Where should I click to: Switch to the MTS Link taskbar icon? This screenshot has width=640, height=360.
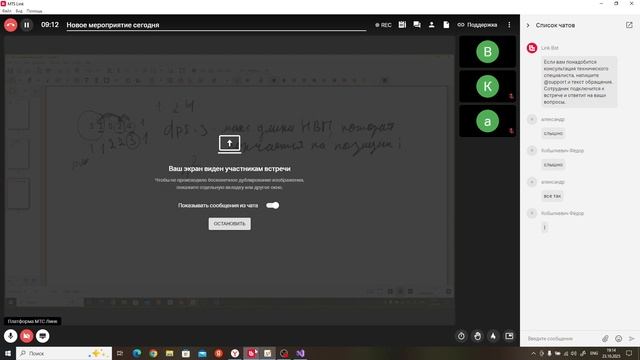[x=251, y=353]
